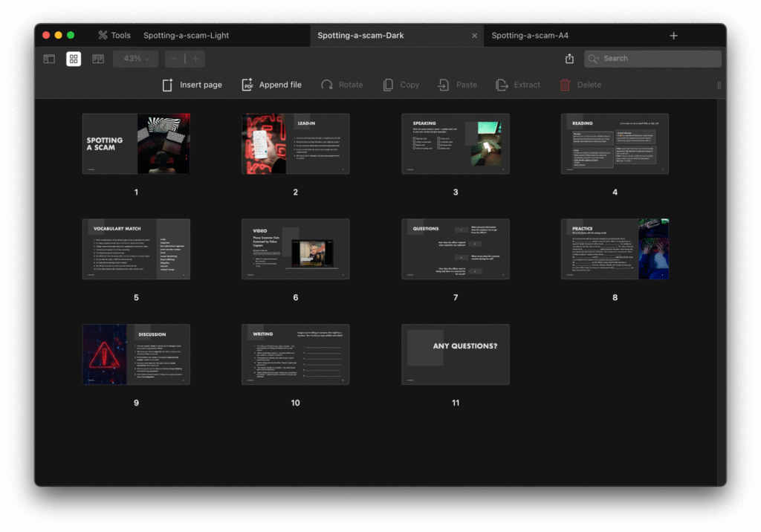The image size is (761, 532).
Task: Click the Rotate icon
Action: coord(327,85)
